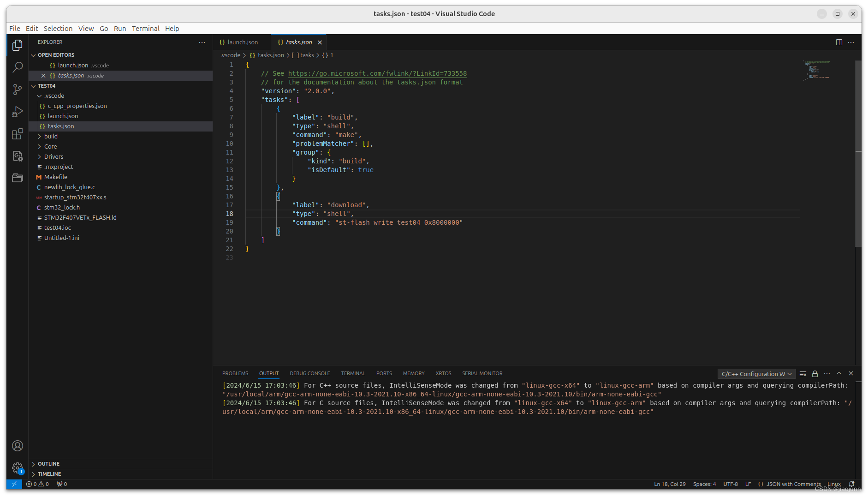Open newlib_lock_glue.c file
The width and height of the screenshot is (868, 497).
pyautogui.click(x=121, y=187)
